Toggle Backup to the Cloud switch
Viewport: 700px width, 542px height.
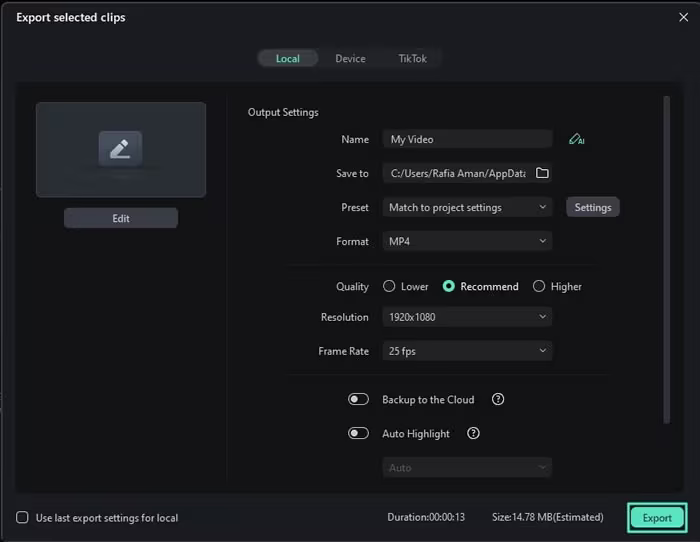[x=358, y=400]
